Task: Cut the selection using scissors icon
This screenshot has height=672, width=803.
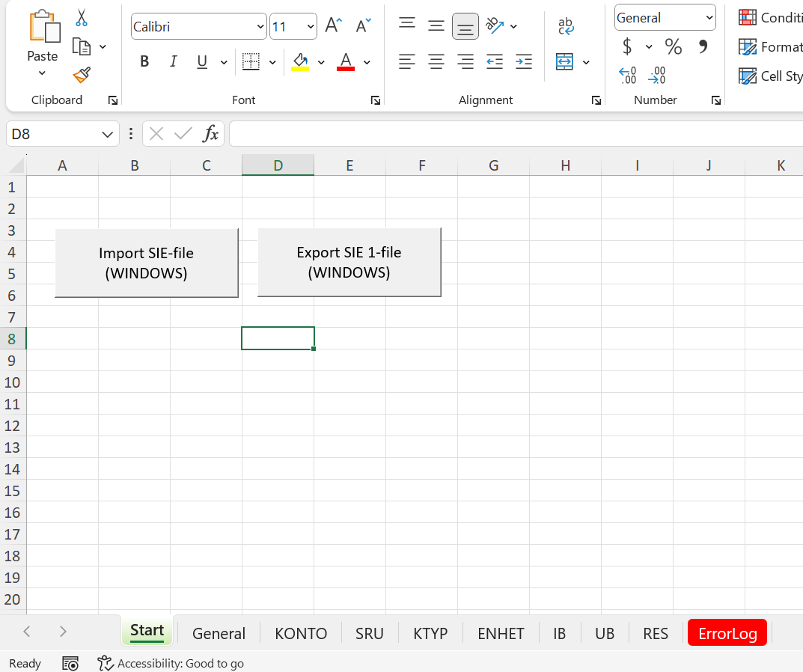Action: pos(81,16)
